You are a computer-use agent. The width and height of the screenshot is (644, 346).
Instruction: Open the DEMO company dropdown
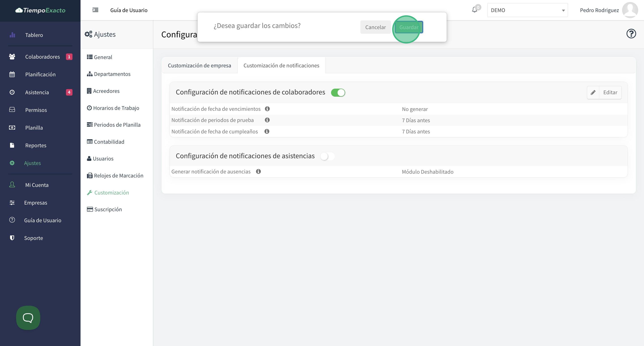click(527, 10)
